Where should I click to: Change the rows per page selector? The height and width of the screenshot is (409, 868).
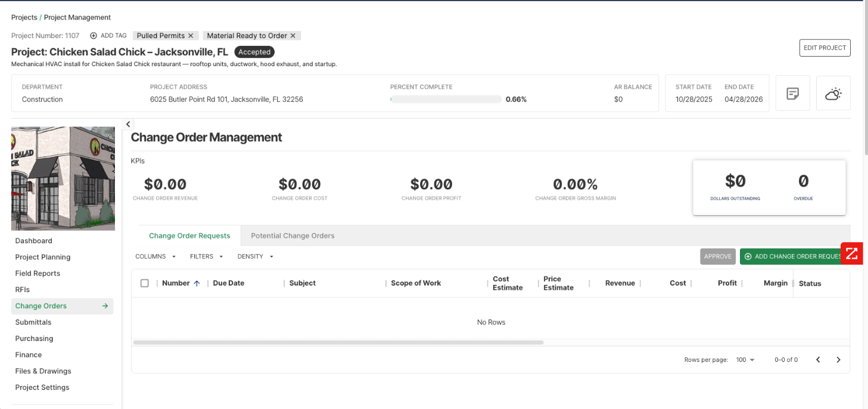pyautogui.click(x=745, y=360)
